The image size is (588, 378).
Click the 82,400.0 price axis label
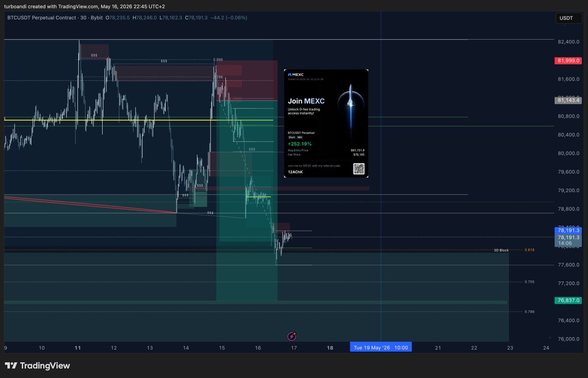(x=568, y=42)
